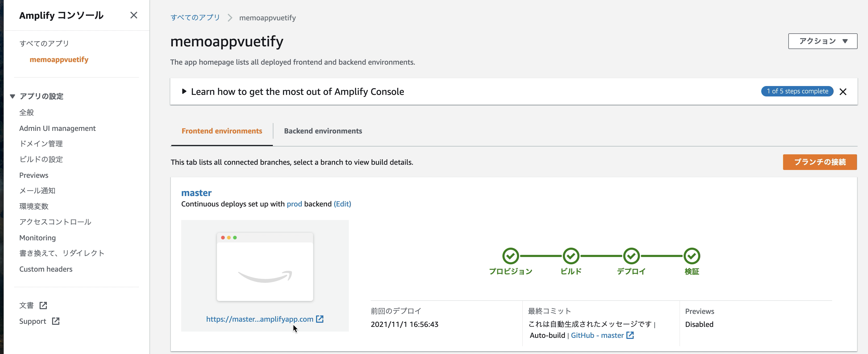The width and height of the screenshot is (868, 354).
Task: Open GitHub - master commit link
Action: 597,335
